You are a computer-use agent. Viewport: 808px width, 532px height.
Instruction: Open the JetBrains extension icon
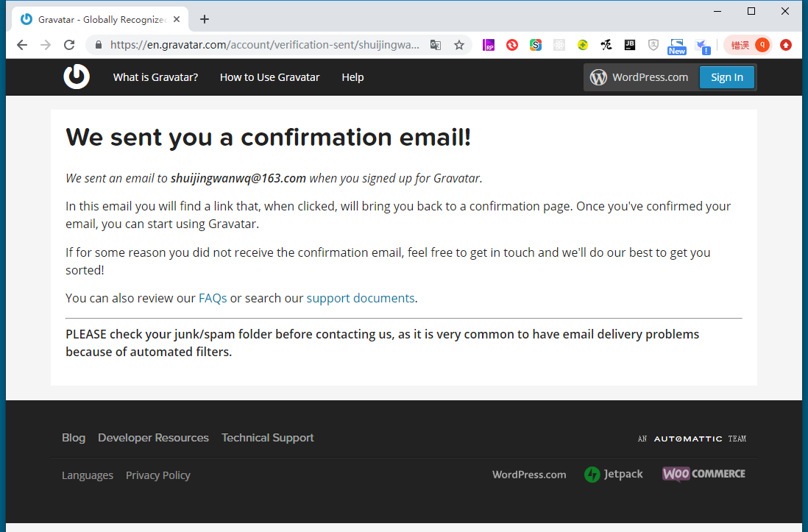pyautogui.click(x=629, y=45)
